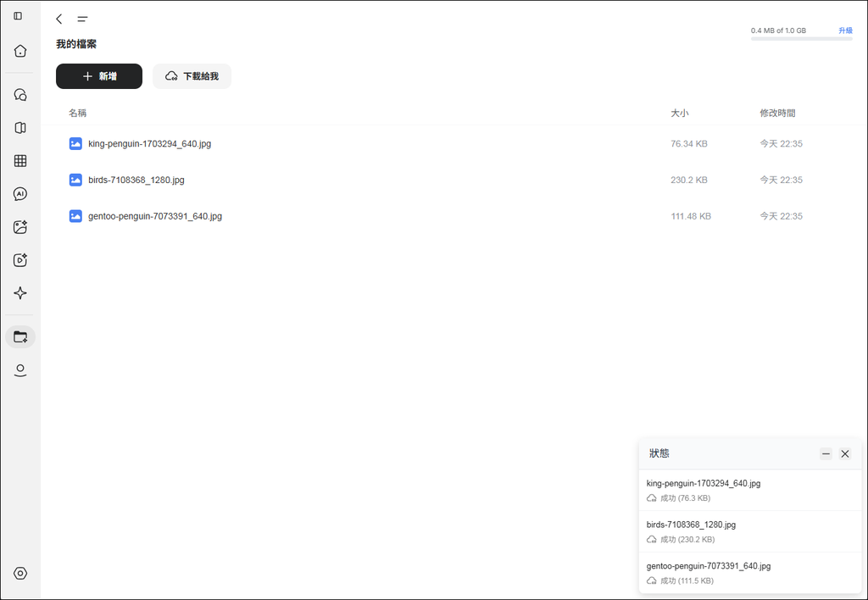Select file birds-7108368_1280.jpg in list
Screen dimensions: 868x600
[136, 180]
